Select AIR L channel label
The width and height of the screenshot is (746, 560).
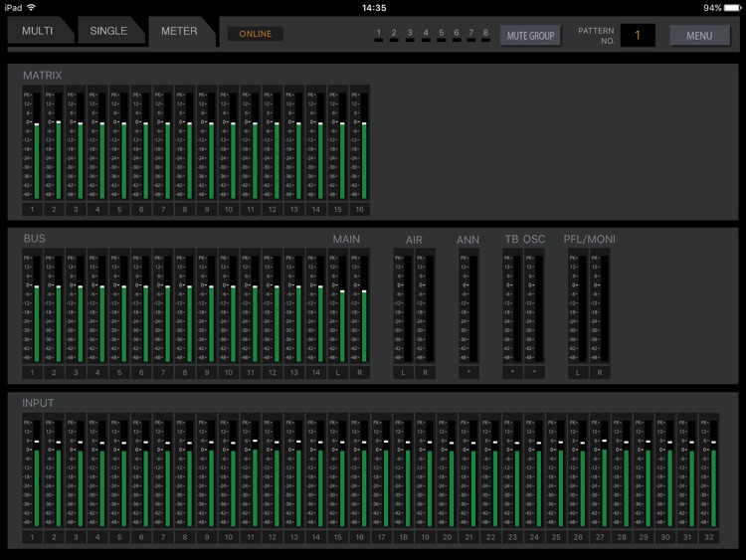[403, 373]
